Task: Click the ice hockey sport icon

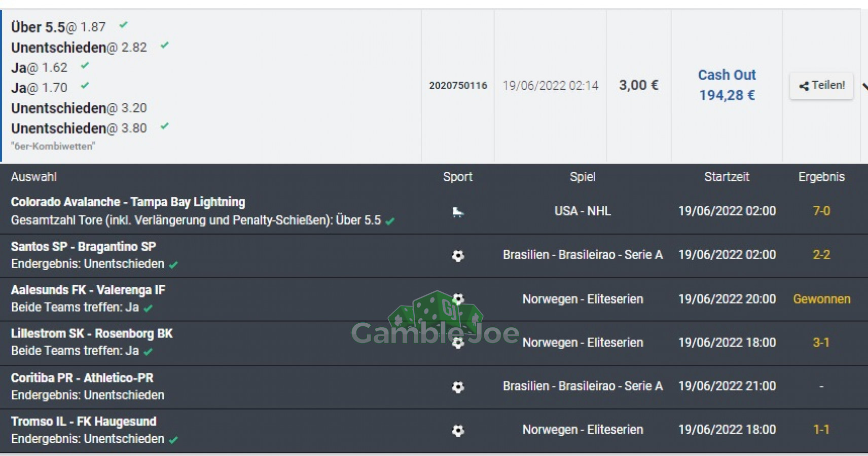Action: click(x=458, y=212)
